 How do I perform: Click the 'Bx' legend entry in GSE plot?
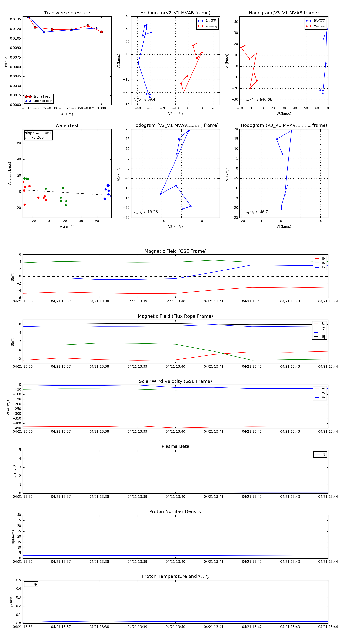[x=320, y=259]
